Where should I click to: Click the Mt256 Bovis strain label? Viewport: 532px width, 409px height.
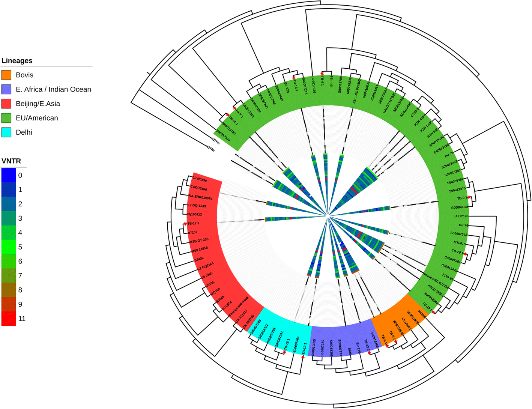(422, 314)
